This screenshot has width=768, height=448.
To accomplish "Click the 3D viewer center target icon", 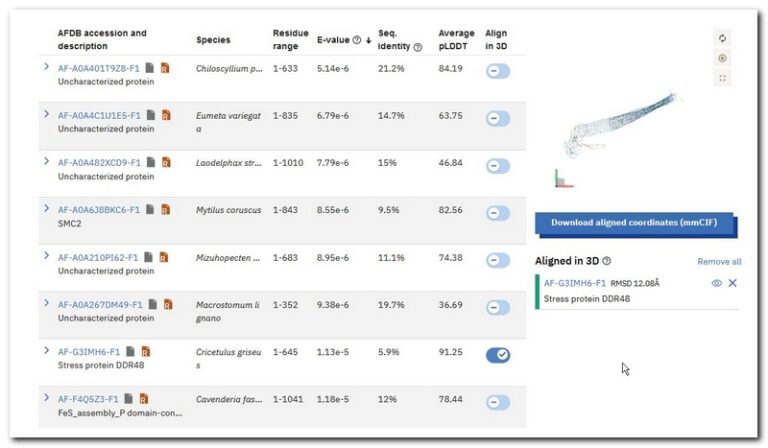I will [x=722, y=58].
